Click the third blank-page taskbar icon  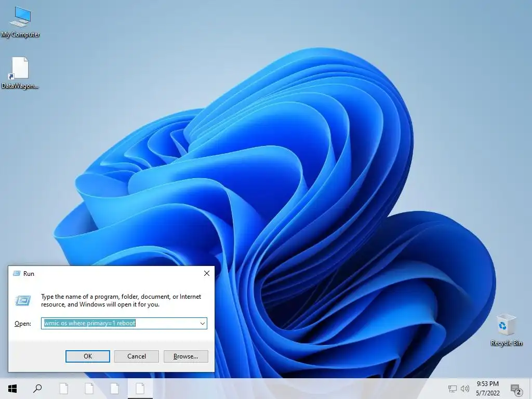(115, 389)
